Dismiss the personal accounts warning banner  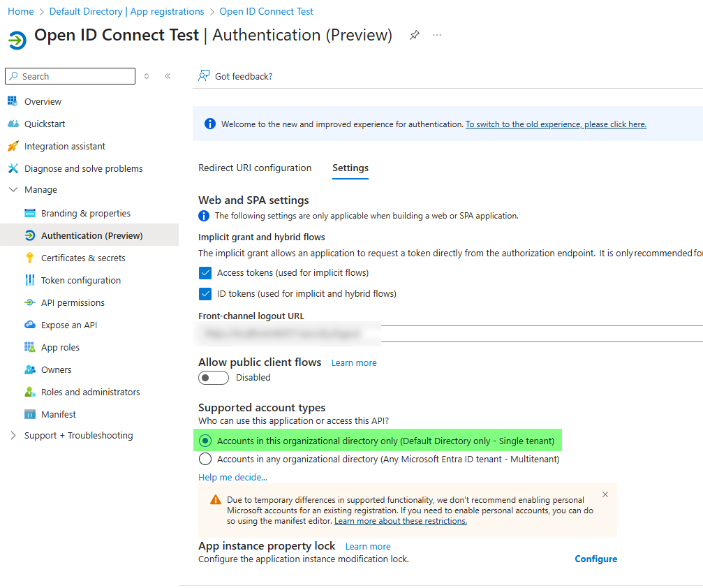[x=605, y=494]
